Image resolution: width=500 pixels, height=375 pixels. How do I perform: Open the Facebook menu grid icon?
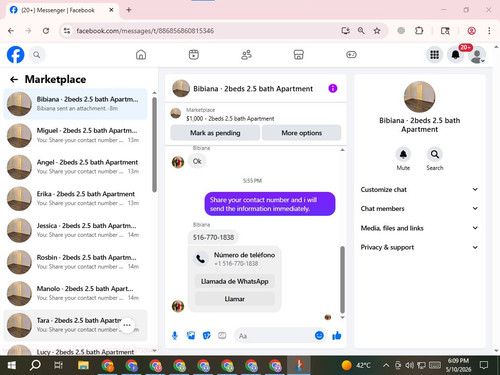(x=434, y=55)
